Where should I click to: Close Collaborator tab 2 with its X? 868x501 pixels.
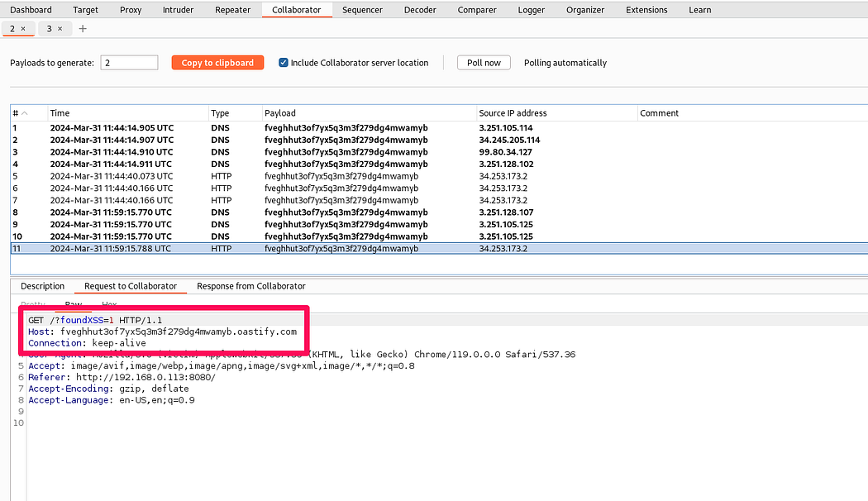coord(23,29)
